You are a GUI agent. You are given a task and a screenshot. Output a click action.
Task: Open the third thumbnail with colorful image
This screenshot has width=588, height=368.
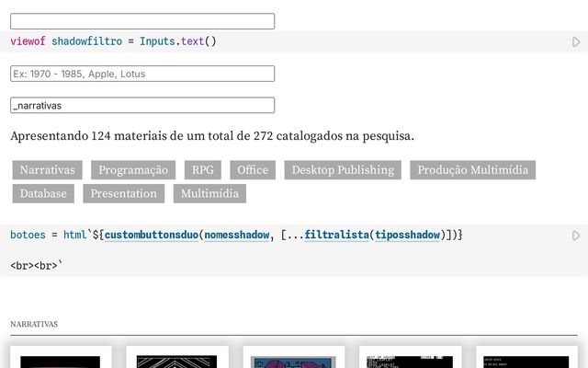294,357
